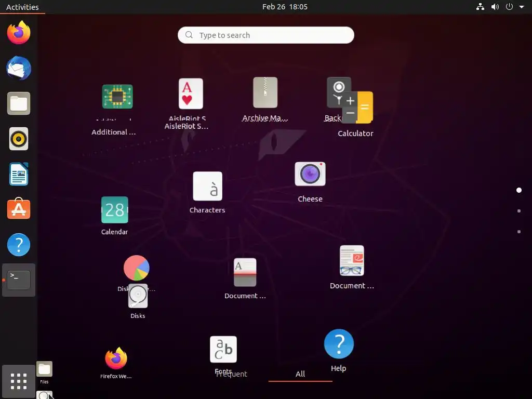Go to second app grid page dot

tap(519, 211)
